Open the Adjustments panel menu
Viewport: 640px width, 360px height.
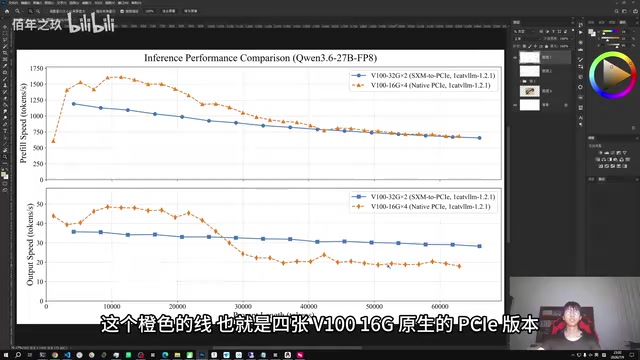[637, 138]
